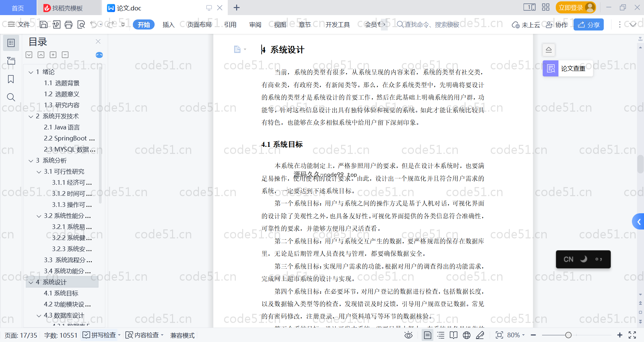Click zoom in plus button

click(620, 335)
